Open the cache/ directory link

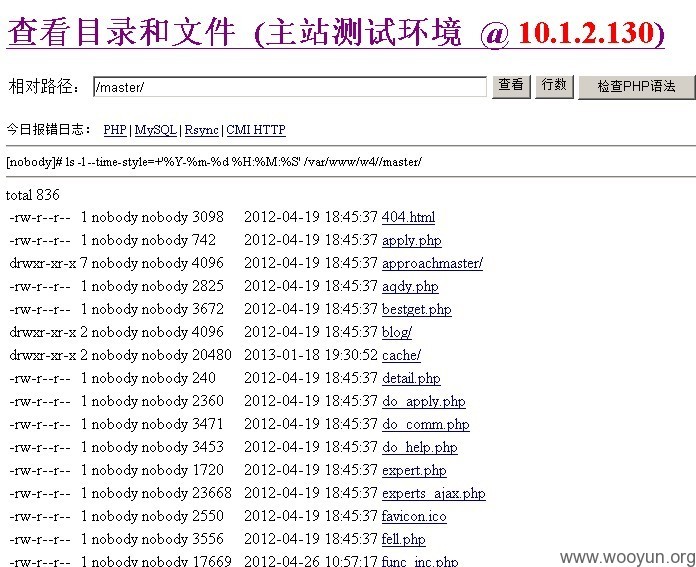401,356
